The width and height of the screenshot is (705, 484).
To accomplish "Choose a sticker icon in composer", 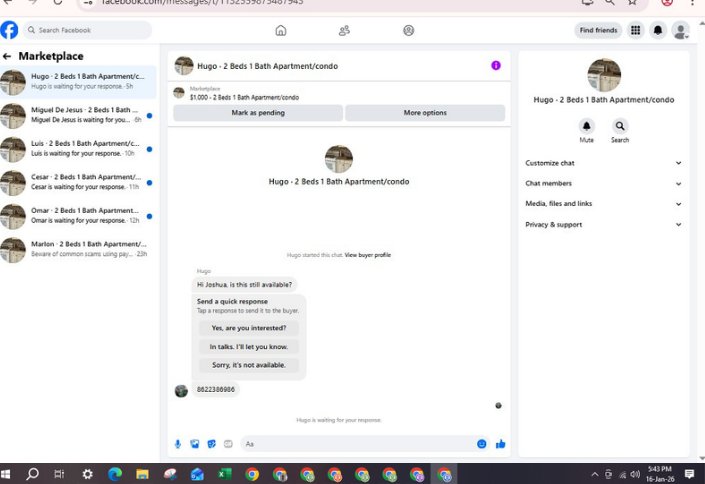I will (211, 444).
